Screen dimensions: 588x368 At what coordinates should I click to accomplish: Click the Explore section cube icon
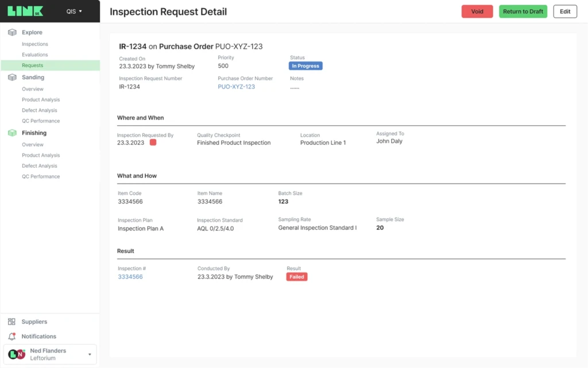[x=12, y=33]
